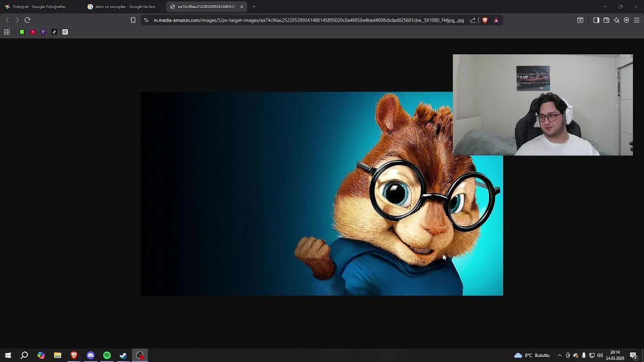
Task: Open the apps grid in bookmarks bar
Action: pyautogui.click(x=7, y=32)
